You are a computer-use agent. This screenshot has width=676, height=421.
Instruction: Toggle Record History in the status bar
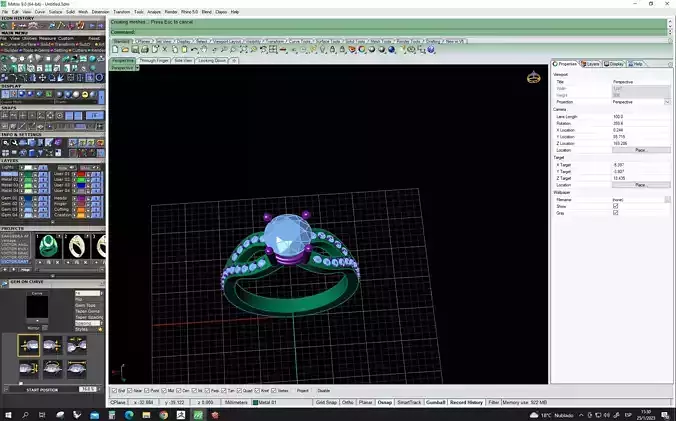point(466,402)
